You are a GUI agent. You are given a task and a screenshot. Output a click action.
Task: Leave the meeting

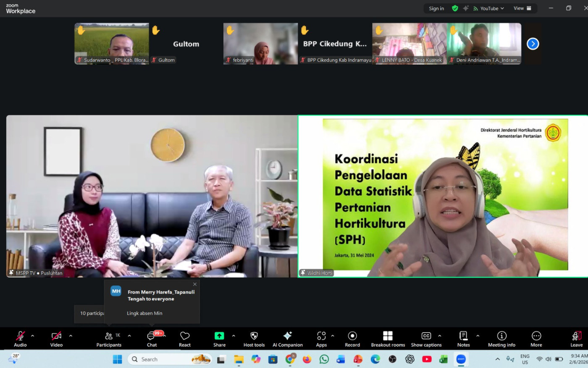point(576,339)
